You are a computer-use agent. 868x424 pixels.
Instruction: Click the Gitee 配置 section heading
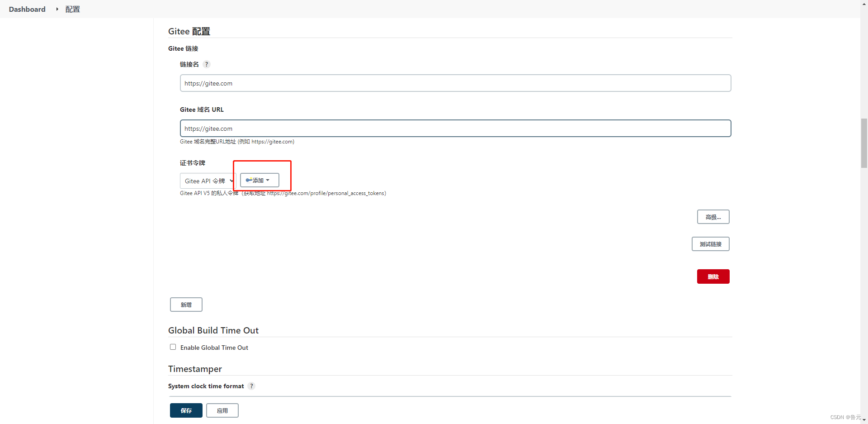coord(189,31)
